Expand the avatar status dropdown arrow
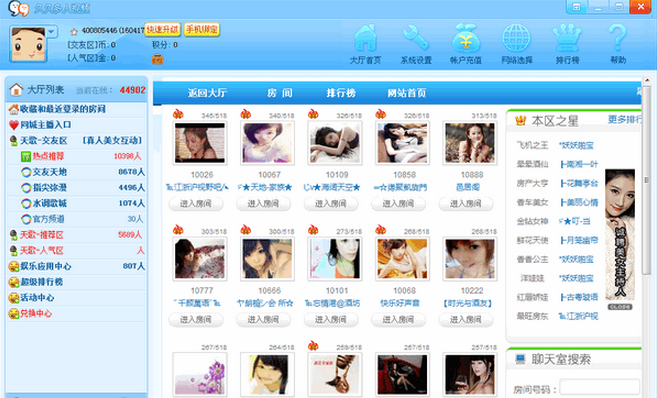 pos(52,32)
